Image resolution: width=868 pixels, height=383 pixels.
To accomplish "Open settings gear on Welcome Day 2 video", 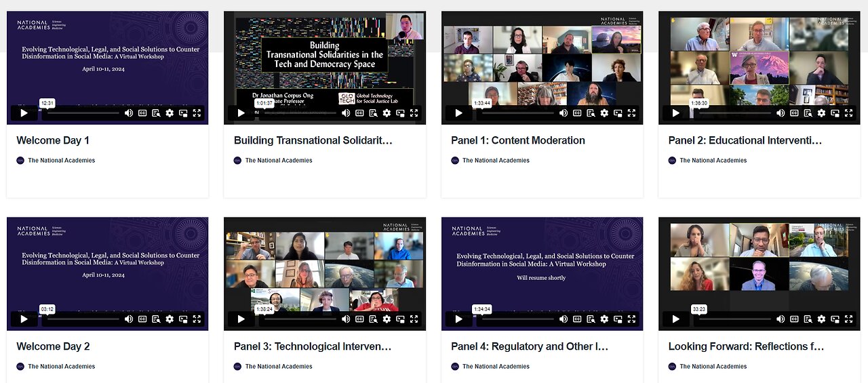I will (170, 319).
